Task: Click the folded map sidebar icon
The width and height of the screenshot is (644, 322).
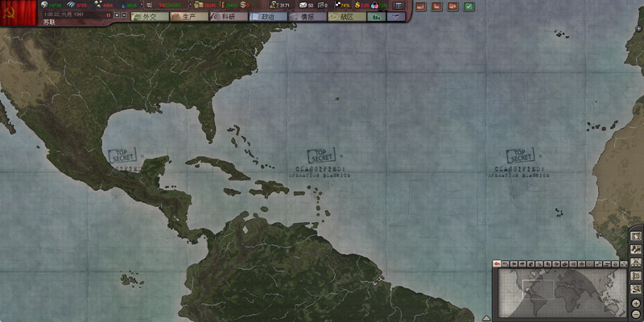Action: [x=636, y=276]
